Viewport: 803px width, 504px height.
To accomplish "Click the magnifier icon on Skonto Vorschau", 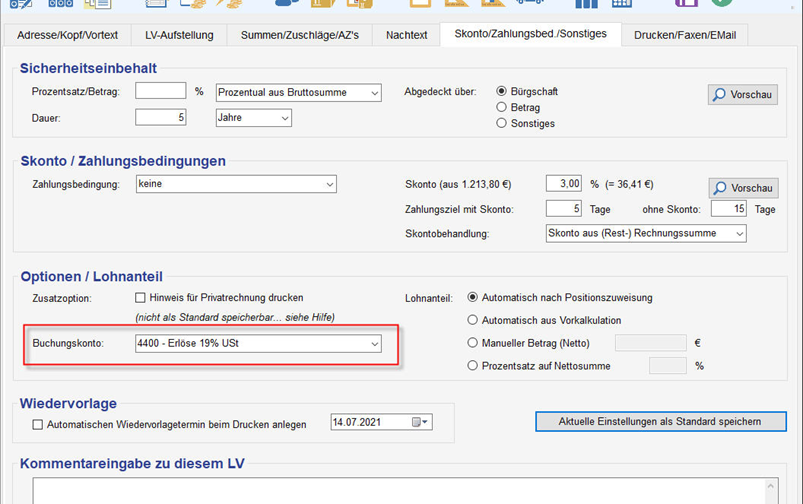I will pos(720,188).
